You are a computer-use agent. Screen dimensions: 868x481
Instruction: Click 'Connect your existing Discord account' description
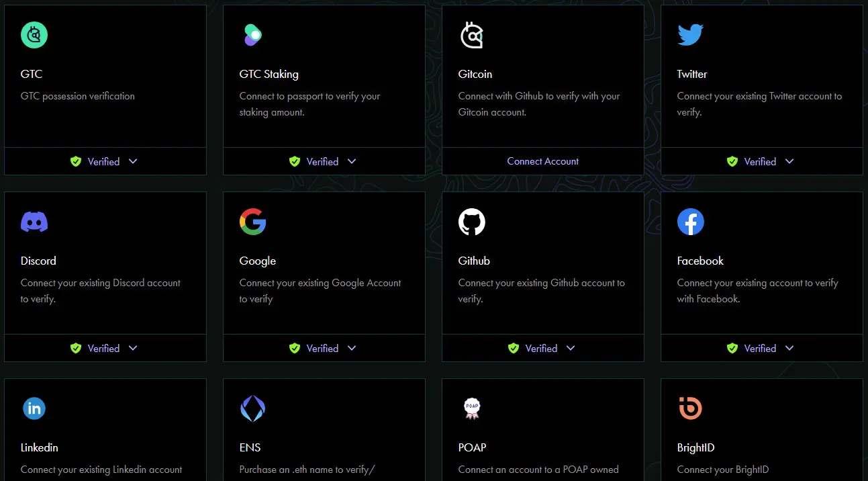point(101,291)
